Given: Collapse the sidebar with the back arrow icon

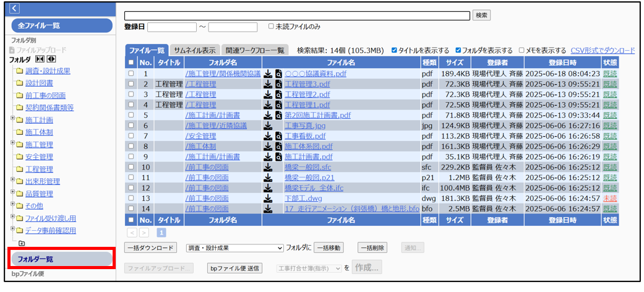Looking at the screenshot, I should 15,9.
